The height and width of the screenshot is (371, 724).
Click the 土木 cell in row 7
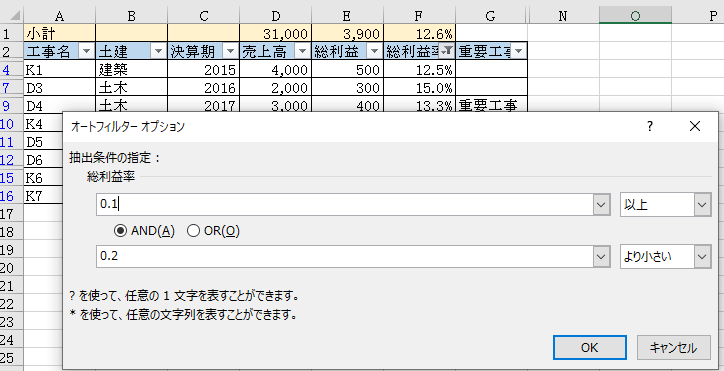tap(132, 88)
